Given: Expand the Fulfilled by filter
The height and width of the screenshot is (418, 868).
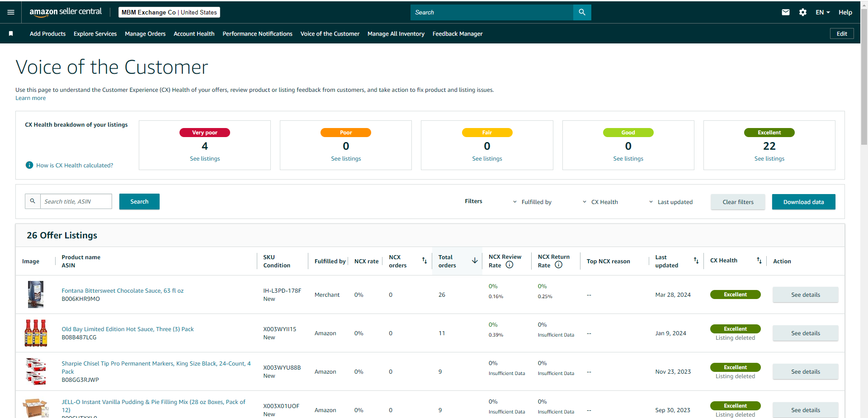Looking at the screenshot, I should click(532, 202).
